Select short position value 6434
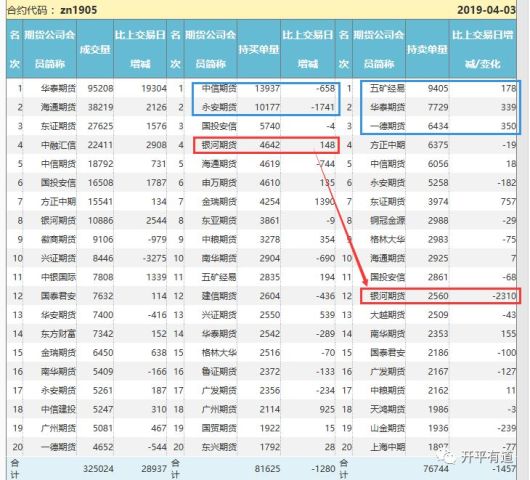The width and height of the screenshot is (530, 480). point(438,126)
